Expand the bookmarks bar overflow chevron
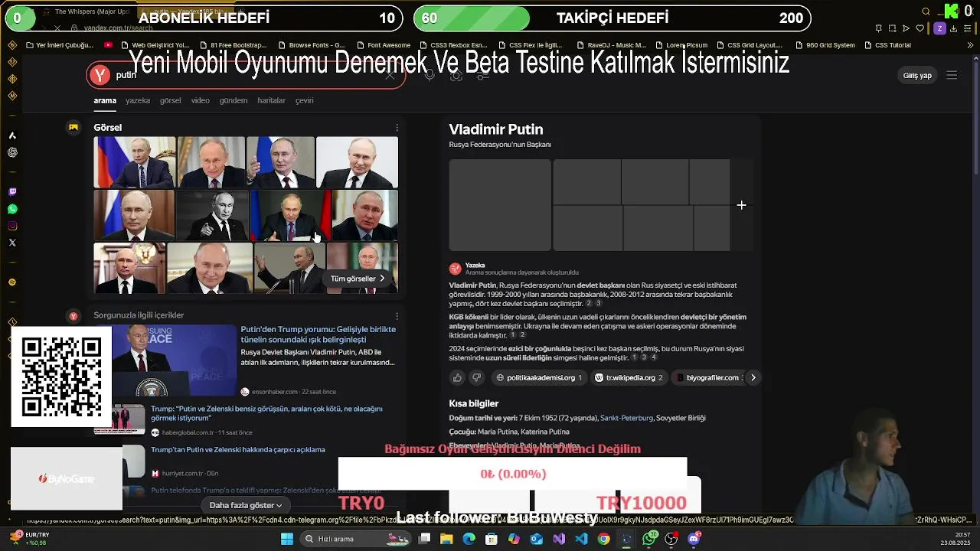Image resolution: width=980 pixels, height=551 pixels. pos(970,45)
